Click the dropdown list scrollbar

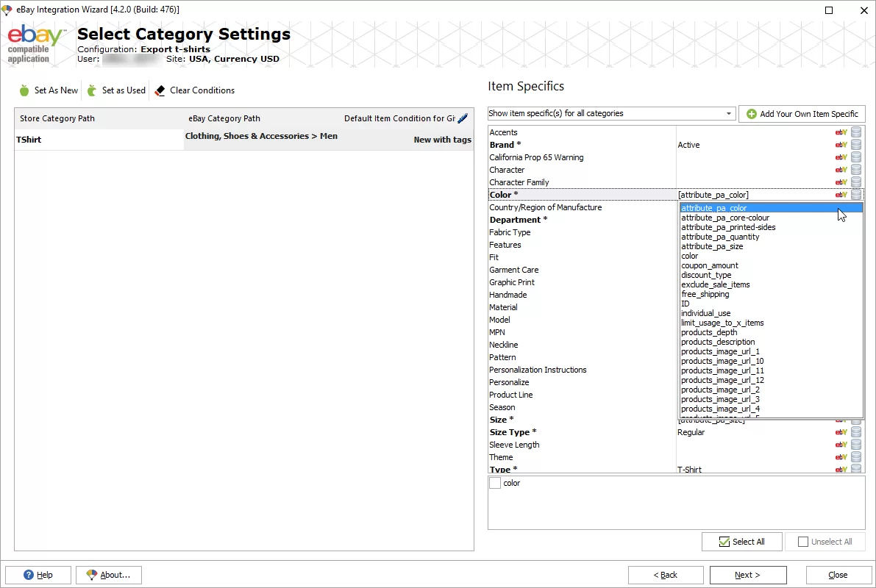tap(859, 309)
